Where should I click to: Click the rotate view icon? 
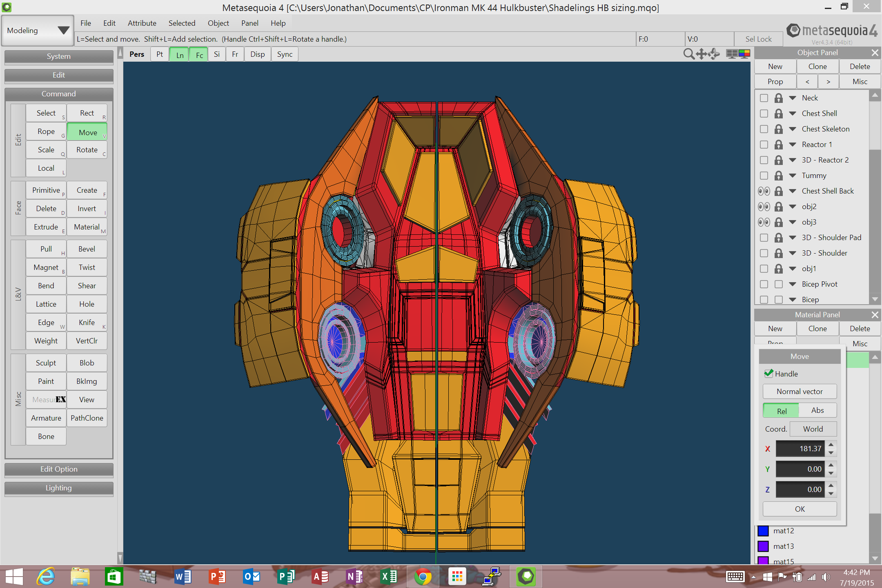tap(714, 54)
